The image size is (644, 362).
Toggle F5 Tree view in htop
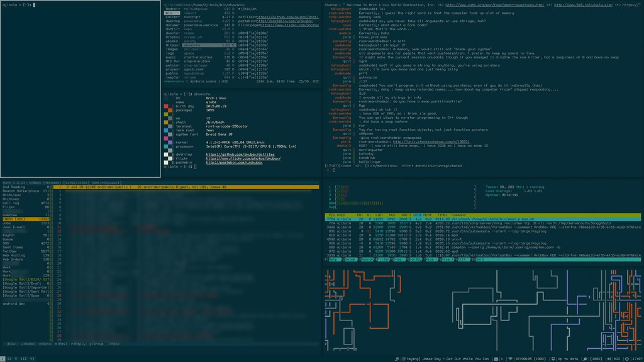(x=397, y=260)
